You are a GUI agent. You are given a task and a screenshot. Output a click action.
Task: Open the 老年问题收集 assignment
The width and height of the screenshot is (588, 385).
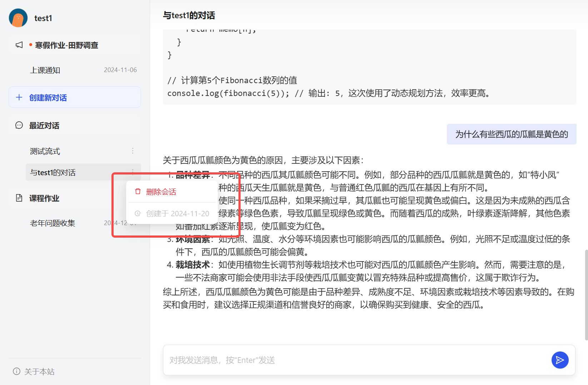coord(83,223)
